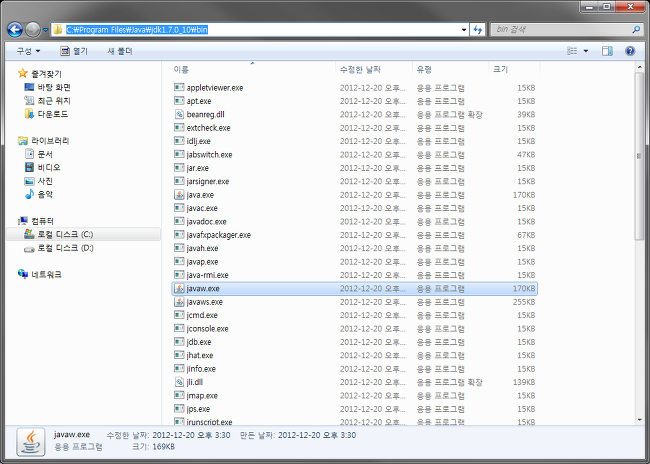This screenshot has height=464, width=650.
Task: Select the beanreg.dll file icon
Action: (x=179, y=114)
